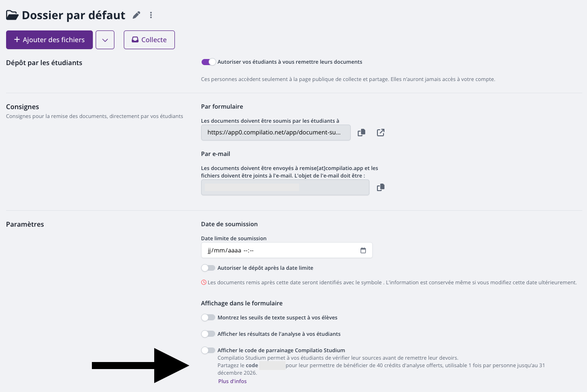This screenshot has height=392, width=587.
Task: Toggle the Compilatio Studium sponsorship code display
Action: click(x=208, y=350)
